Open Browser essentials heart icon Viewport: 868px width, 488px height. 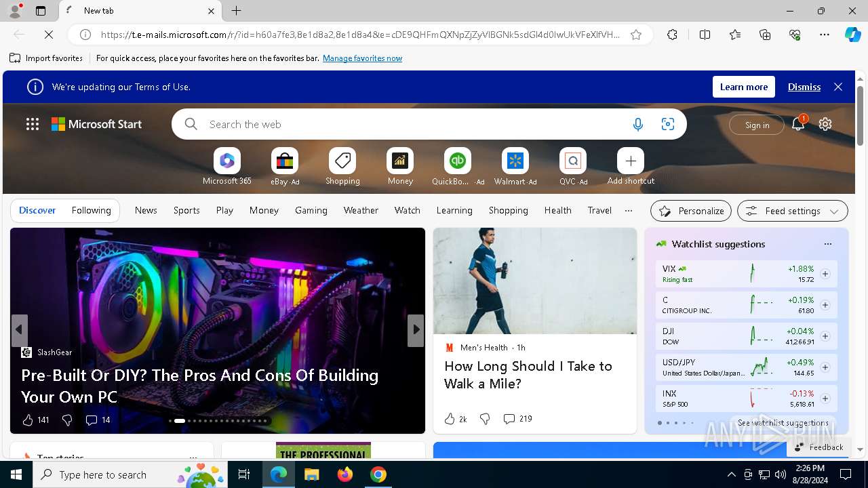pyautogui.click(x=795, y=35)
